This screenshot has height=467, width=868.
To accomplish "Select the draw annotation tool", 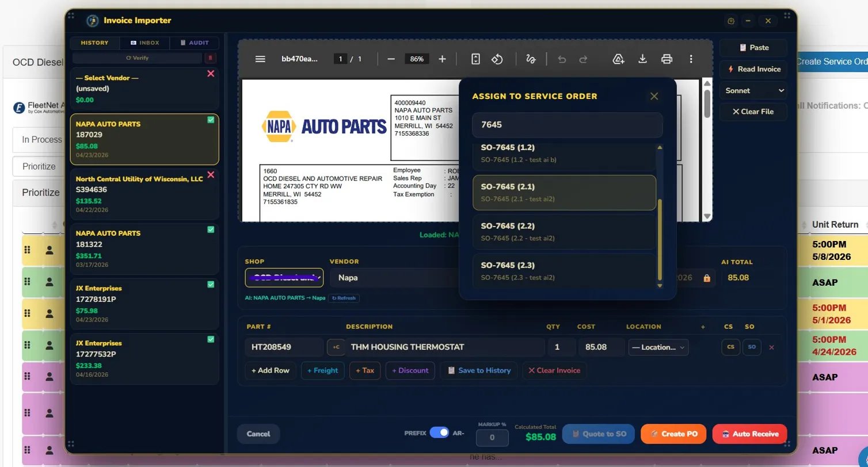I will (x=531, y=59).
